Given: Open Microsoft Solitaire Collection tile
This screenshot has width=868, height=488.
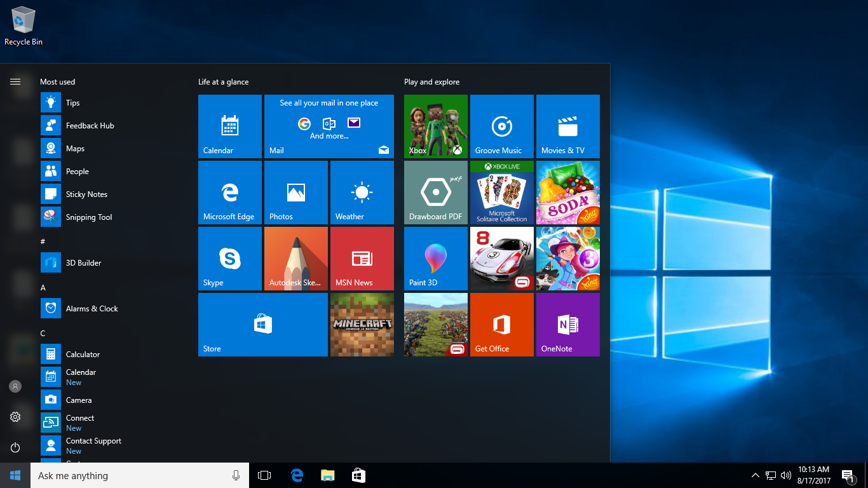Looking at the screenshot, I should 502,193.
